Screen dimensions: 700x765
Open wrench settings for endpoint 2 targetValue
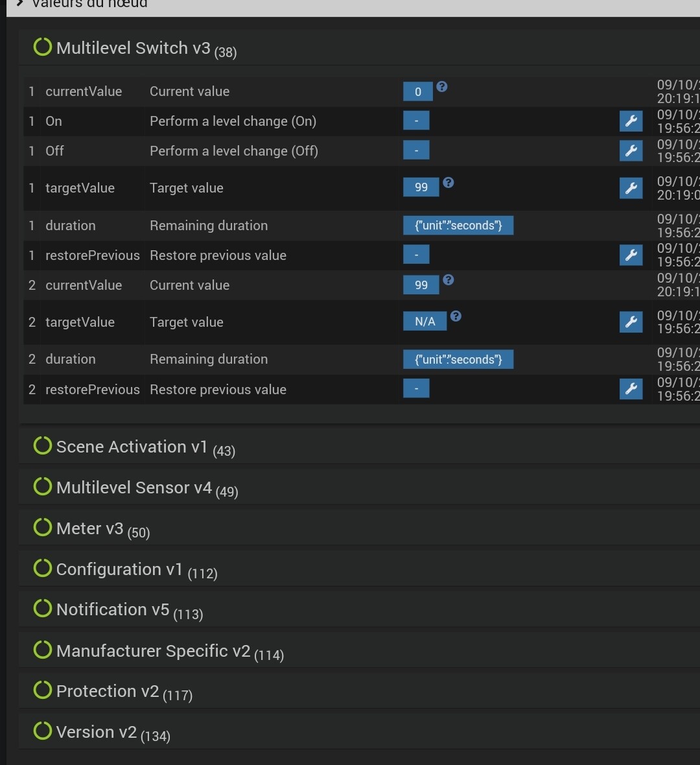(x=631, y=322)
